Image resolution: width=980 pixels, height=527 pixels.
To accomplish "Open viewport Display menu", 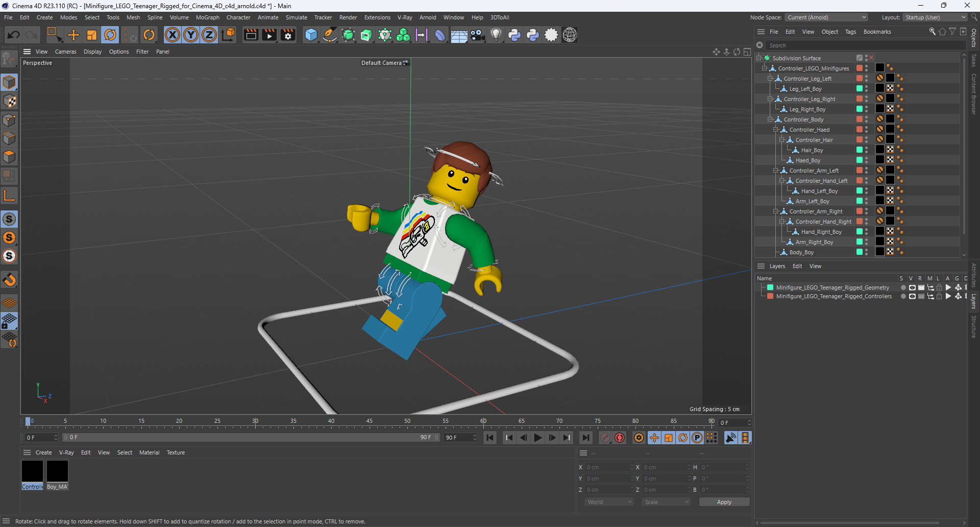I will pos(92,52).
